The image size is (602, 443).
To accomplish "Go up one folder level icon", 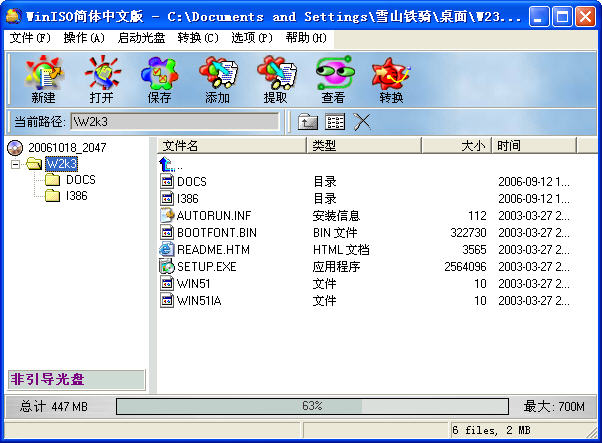I will (x=308, y=122).
